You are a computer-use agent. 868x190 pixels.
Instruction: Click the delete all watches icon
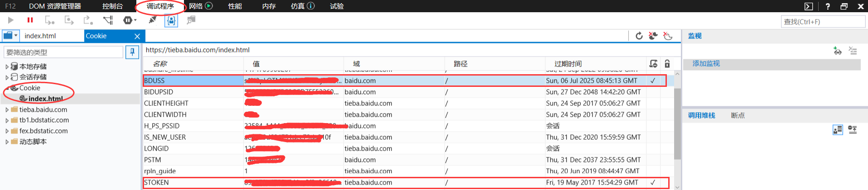(853, 51)
